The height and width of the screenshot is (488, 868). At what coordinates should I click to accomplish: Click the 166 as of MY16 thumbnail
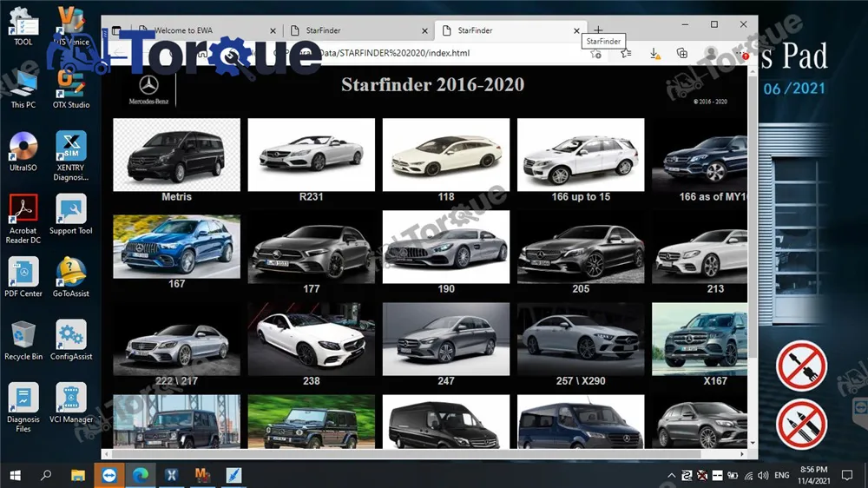pos(700,155)
